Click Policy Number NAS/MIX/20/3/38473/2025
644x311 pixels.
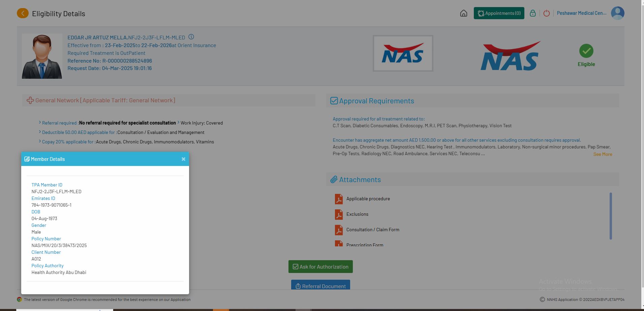59,245
